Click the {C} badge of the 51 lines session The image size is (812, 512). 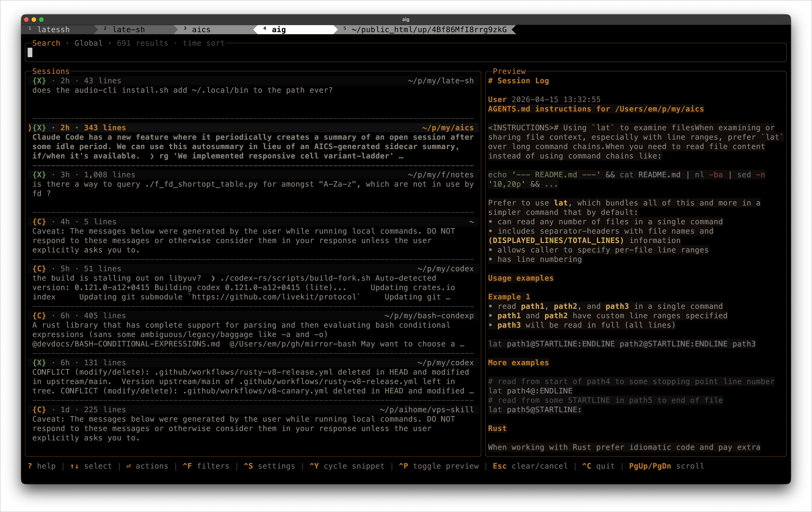(39, 268)
